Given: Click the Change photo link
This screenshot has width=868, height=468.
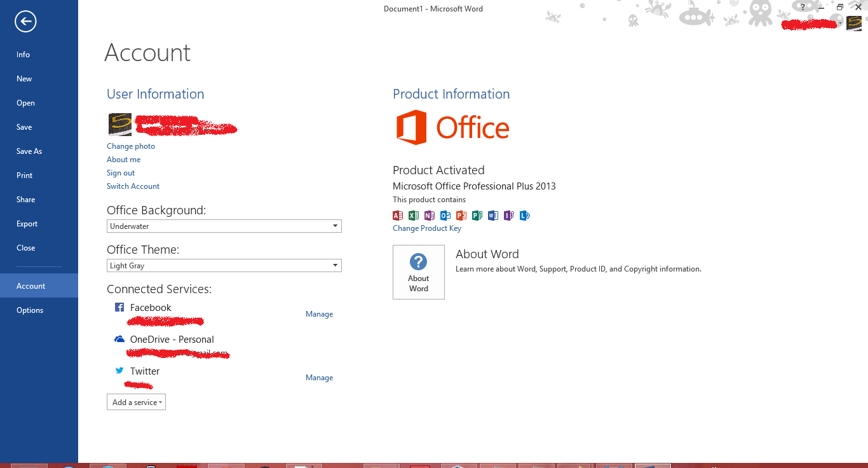Looking at the screenshot, I should click(131, 146).
